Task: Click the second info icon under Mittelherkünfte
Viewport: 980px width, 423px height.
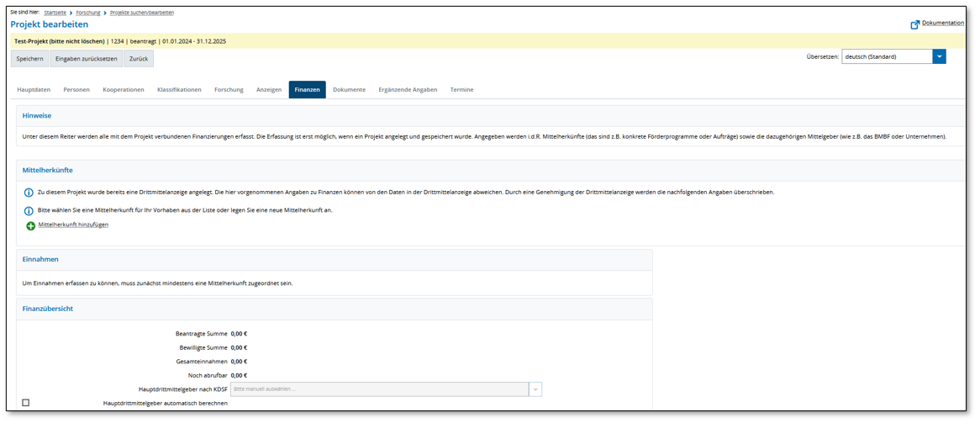Action: point(29,210)
